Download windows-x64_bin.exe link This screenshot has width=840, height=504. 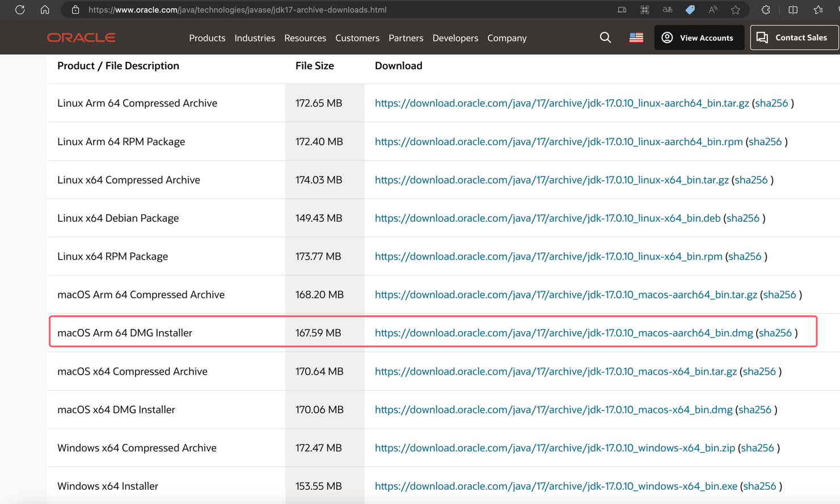click(x=556, y=486)
